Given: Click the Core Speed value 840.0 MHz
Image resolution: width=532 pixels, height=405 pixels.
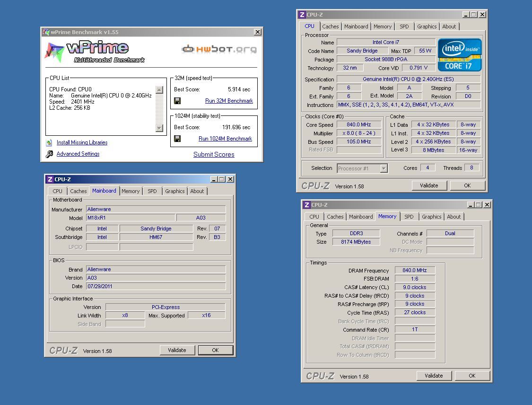Looking at the screenshot, I should point(359,124).
